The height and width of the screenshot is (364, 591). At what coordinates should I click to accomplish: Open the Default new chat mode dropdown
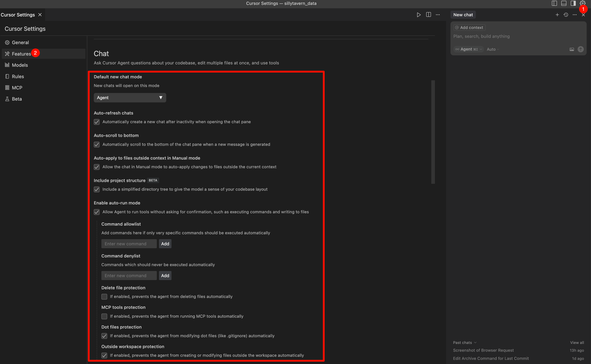(130, 98)
